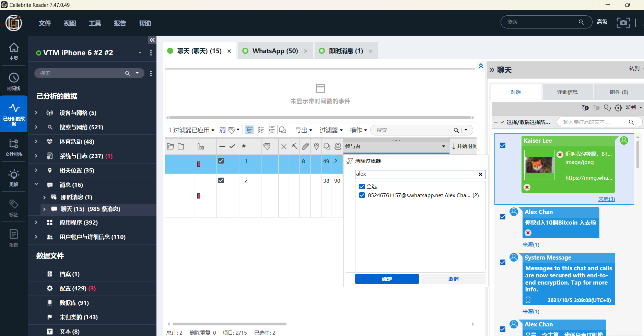Open the 操作 actions dropdown
This screenshot has width=644, height=336.
point(359,130)
